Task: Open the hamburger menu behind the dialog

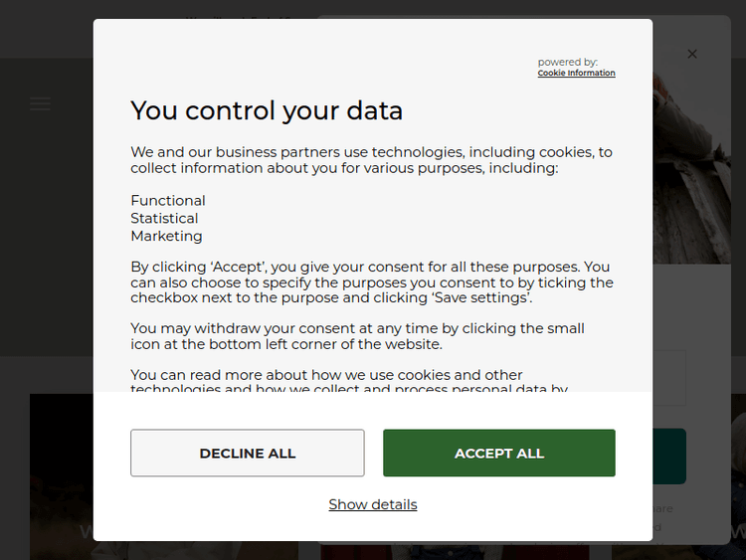Action: [x=40, y=103]
